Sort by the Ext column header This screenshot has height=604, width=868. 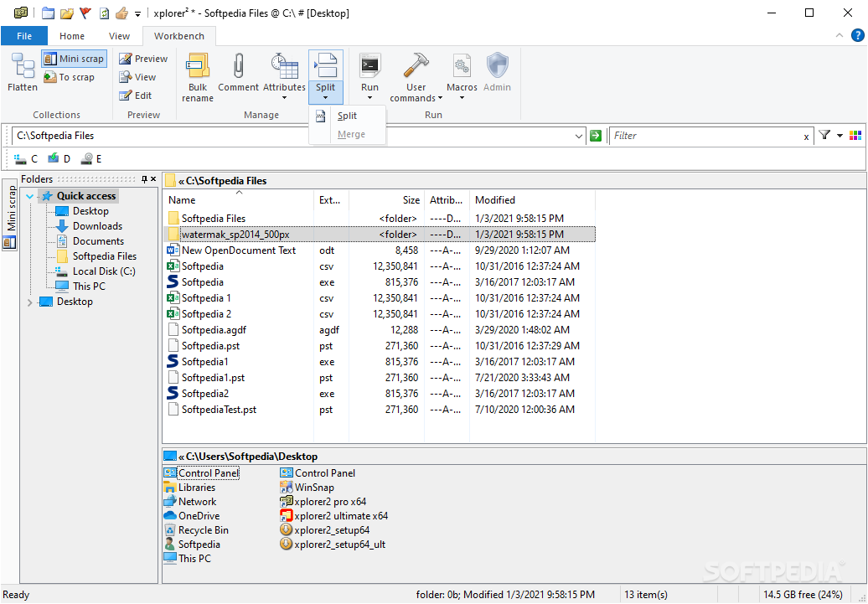[331, 200]
